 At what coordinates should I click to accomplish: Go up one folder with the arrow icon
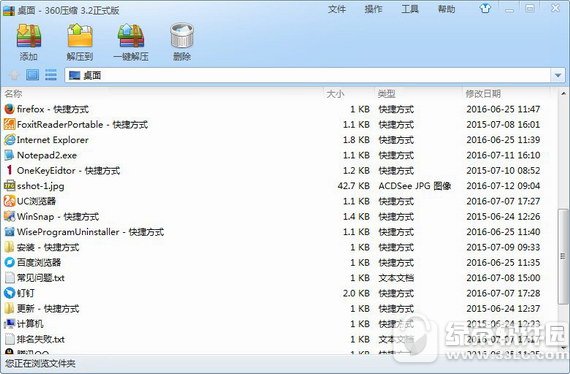[14, 75]
